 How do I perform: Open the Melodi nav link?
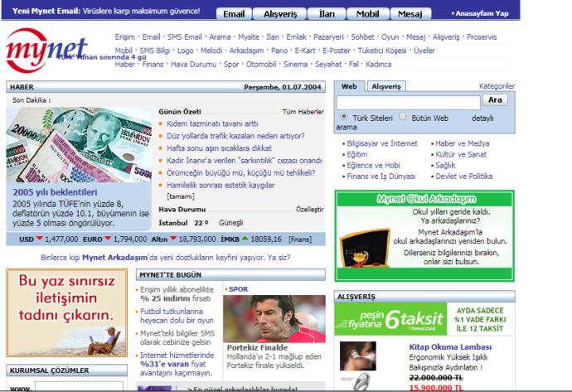coord(211,51)
